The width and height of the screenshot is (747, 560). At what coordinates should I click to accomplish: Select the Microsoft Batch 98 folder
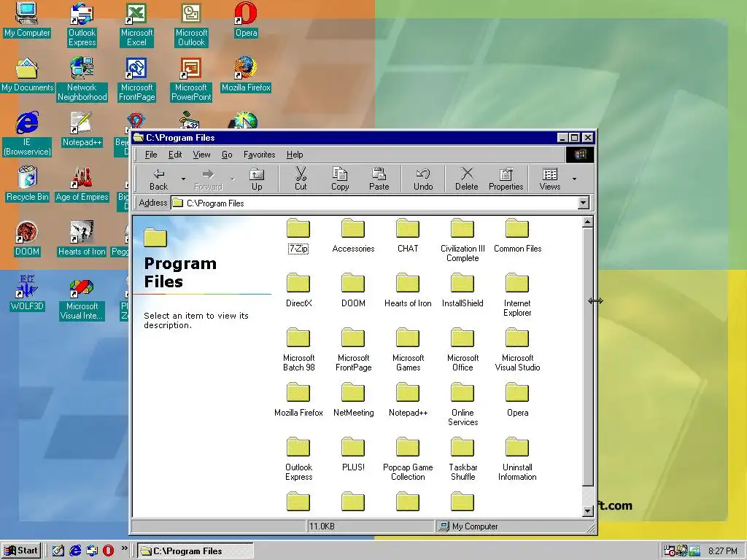[x=298, y=350]
